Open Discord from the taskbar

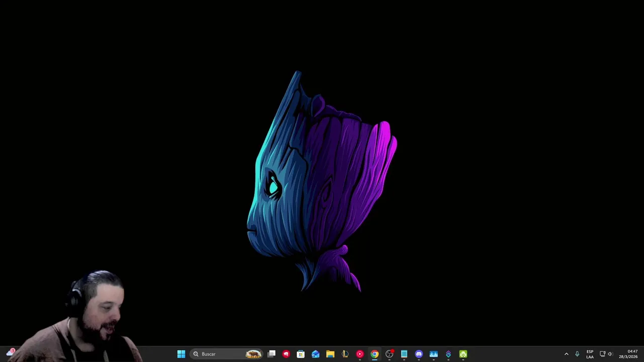click(419, 354)
